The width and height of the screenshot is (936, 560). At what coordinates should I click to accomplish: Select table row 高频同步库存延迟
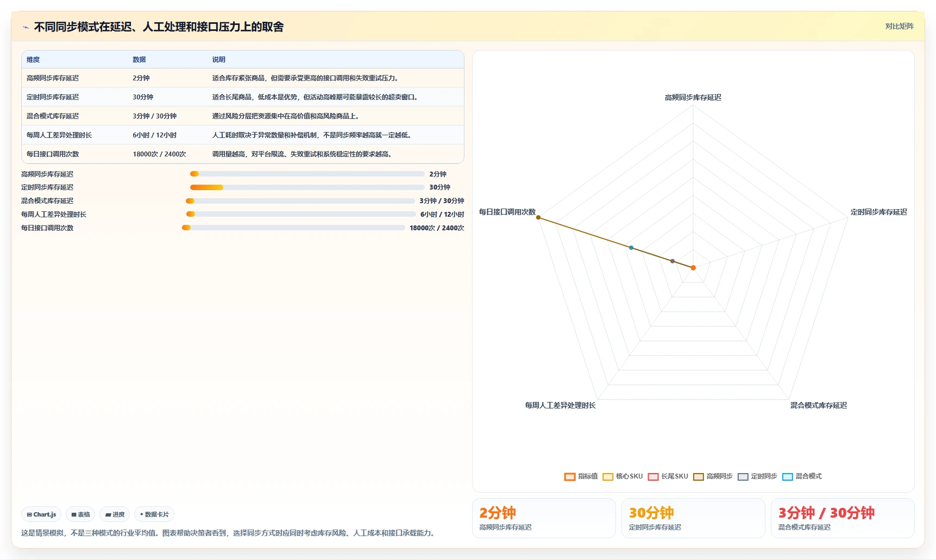point(243,78)
